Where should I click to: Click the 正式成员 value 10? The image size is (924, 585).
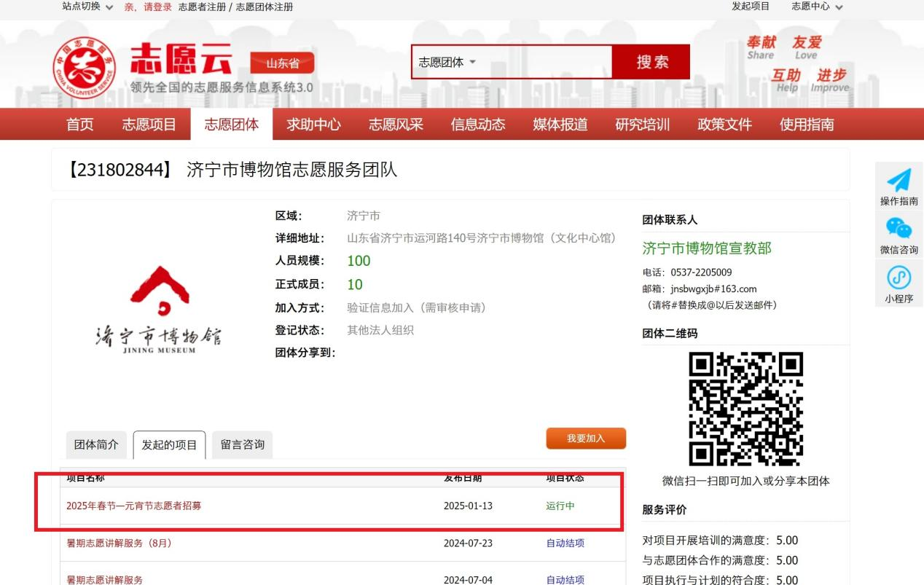point(355,284)
